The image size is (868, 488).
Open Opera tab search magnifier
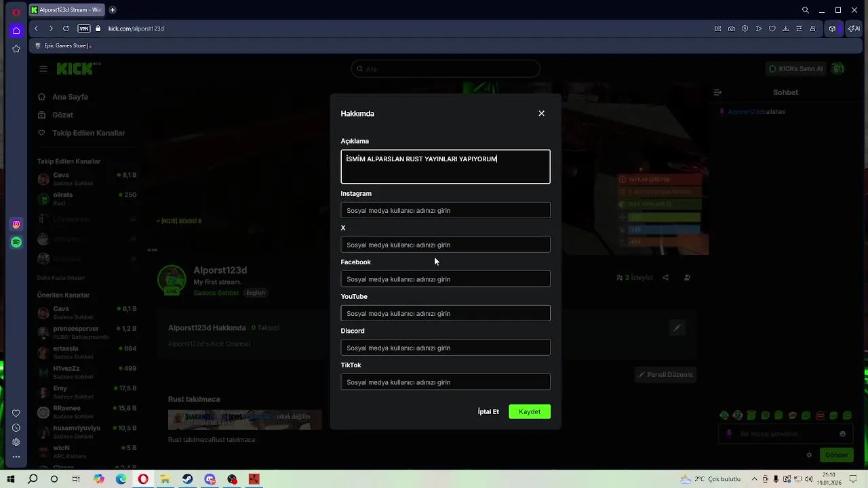806,10
